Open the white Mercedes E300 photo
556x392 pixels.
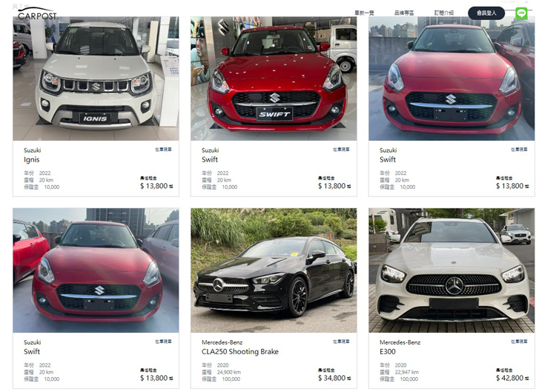pos(451,270)
